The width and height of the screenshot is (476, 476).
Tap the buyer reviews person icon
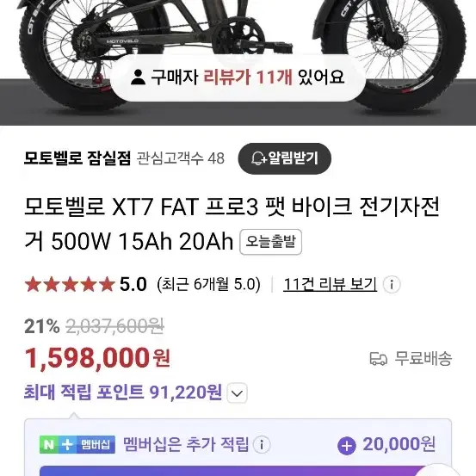[138, 77]
